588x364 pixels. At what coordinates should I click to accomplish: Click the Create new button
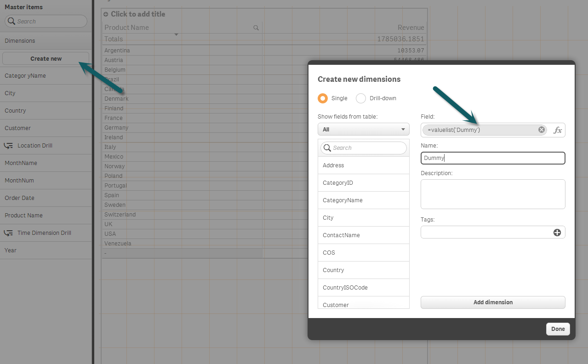46,59
